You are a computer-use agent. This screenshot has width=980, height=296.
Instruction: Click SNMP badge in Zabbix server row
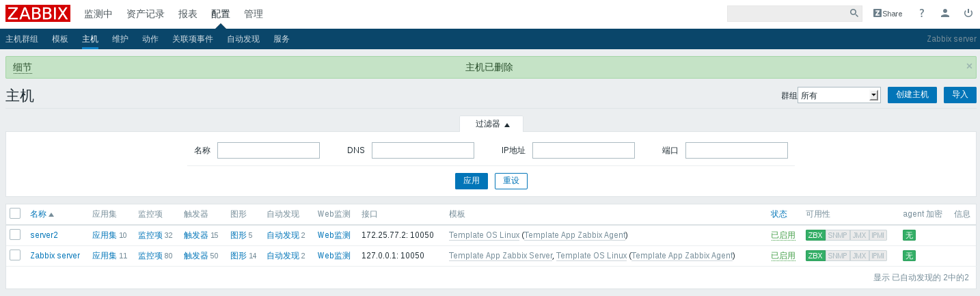coord(838,256)
